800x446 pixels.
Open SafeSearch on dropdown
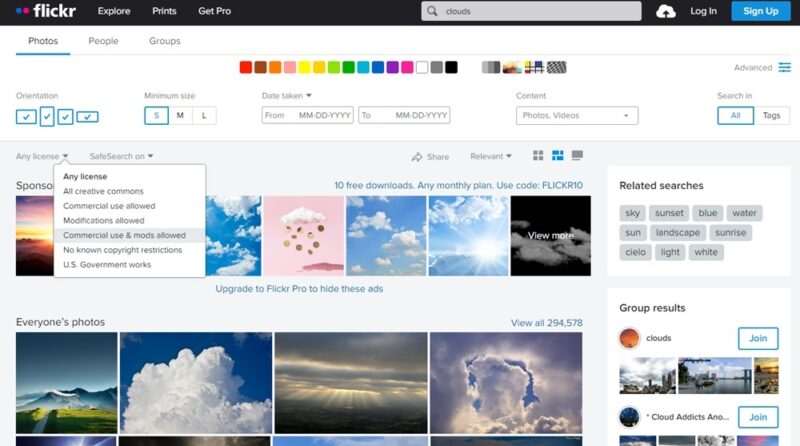click(x=121, y=156)
